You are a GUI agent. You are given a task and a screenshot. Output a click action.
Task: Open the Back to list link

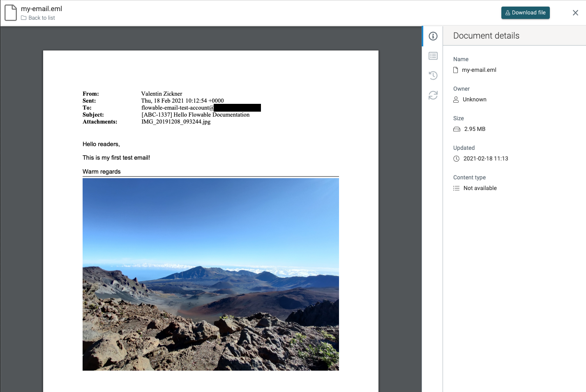(41, 18)
